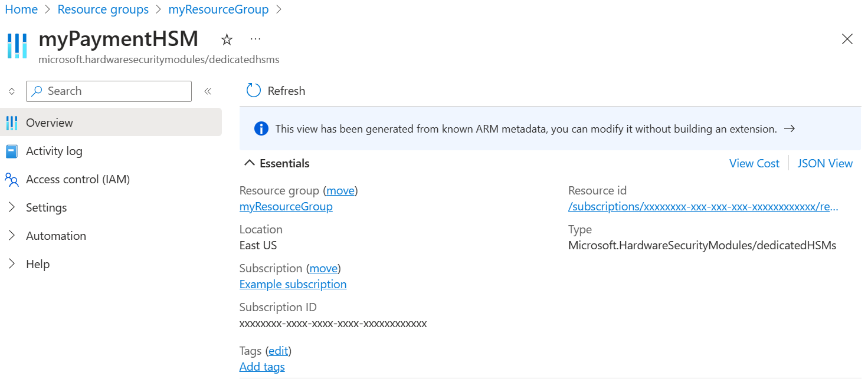Screen dimensions: 868x386
Task: Click the Activity log book icon
Action: [12, 151]
